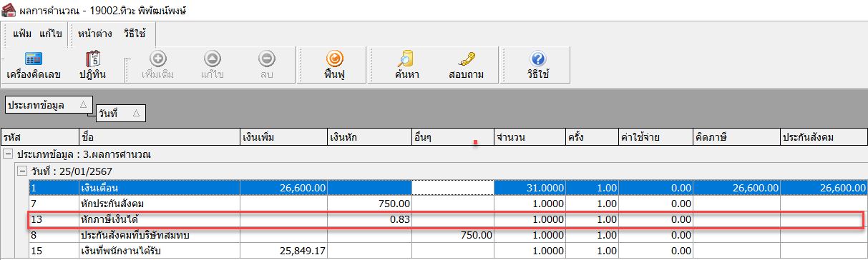The height and width of the screenshot is (260, 868).
Task: Sort by the วันที่ grouping box
Action: pos(120,114)
